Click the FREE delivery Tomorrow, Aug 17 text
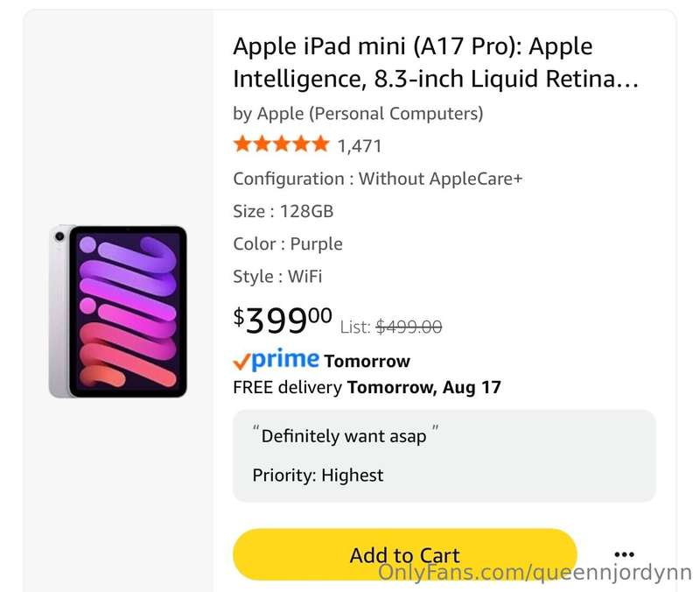This screenshot has height=592, width=700. (367, 387)
